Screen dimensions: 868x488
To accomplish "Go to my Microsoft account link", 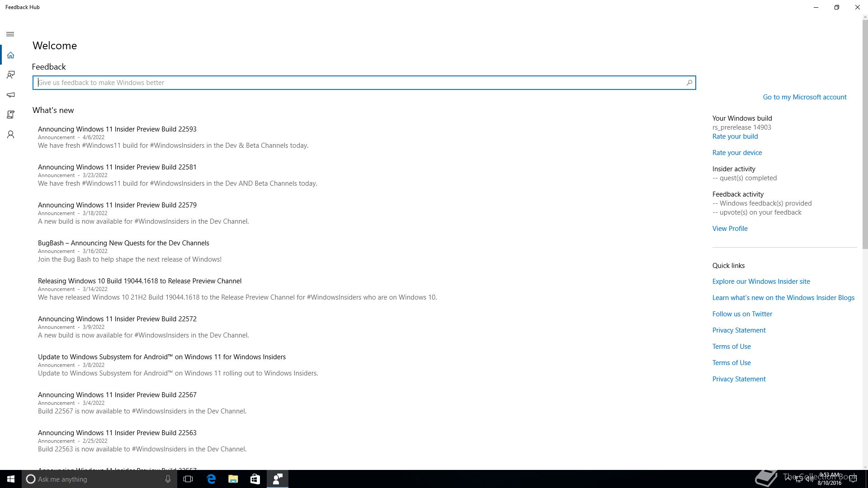I will (805, 97).
